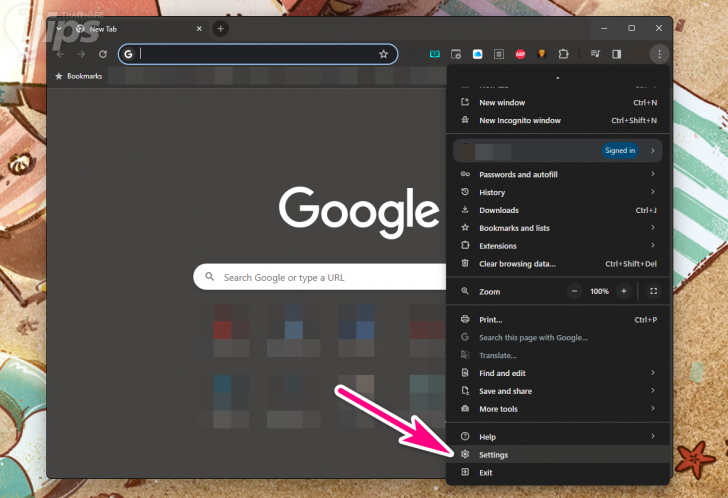Expand Find and edit submenu
This screenshot has width=728, height=498.
[x=559, y=373]
